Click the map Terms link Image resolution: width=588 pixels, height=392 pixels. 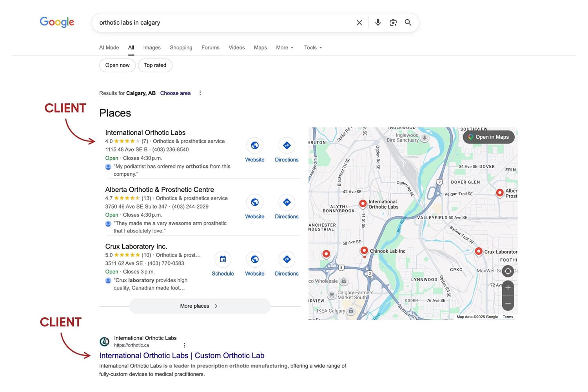tap(508, 317)
